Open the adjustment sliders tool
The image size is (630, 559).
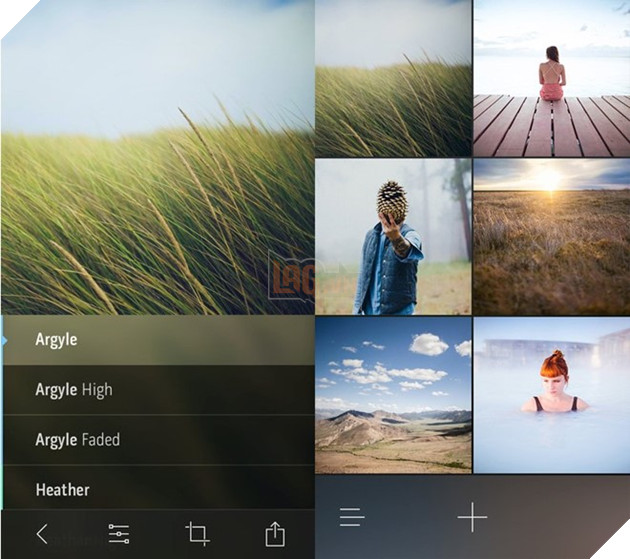[x=119, y=534]
